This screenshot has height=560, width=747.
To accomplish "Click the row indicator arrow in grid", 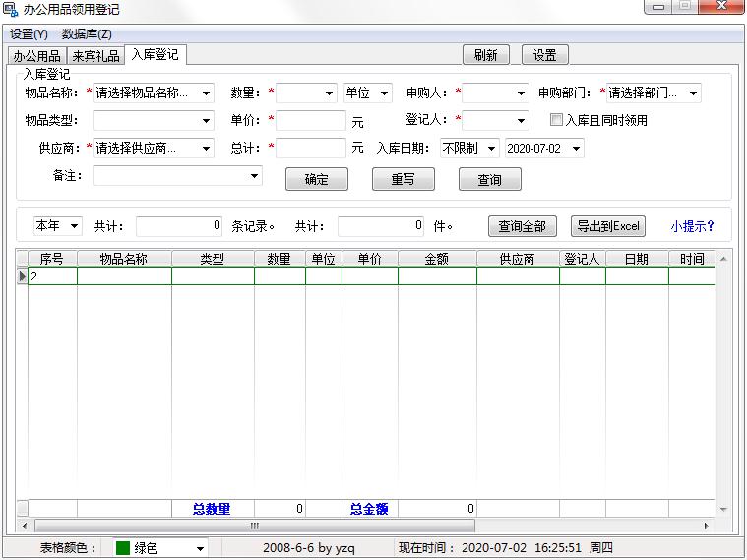I will coord(22,277).
